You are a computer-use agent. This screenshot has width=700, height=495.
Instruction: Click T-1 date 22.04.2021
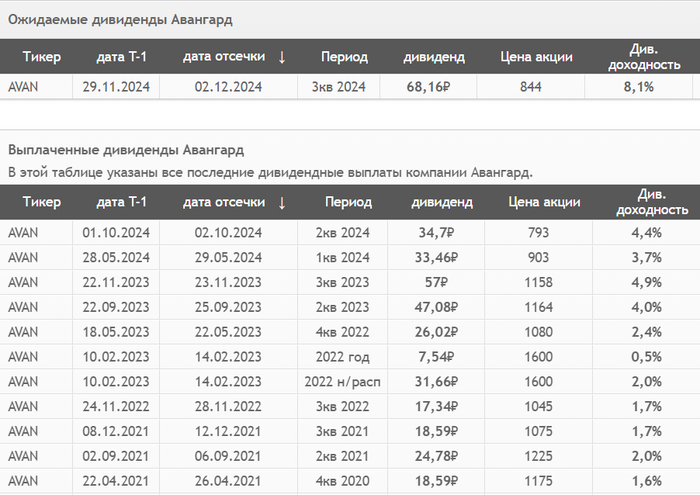click(116, 481)
